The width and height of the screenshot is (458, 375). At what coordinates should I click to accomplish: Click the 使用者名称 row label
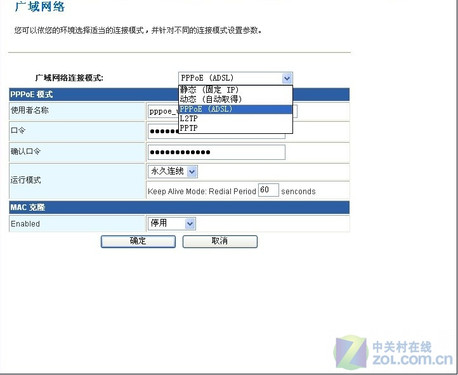point(29,110)
